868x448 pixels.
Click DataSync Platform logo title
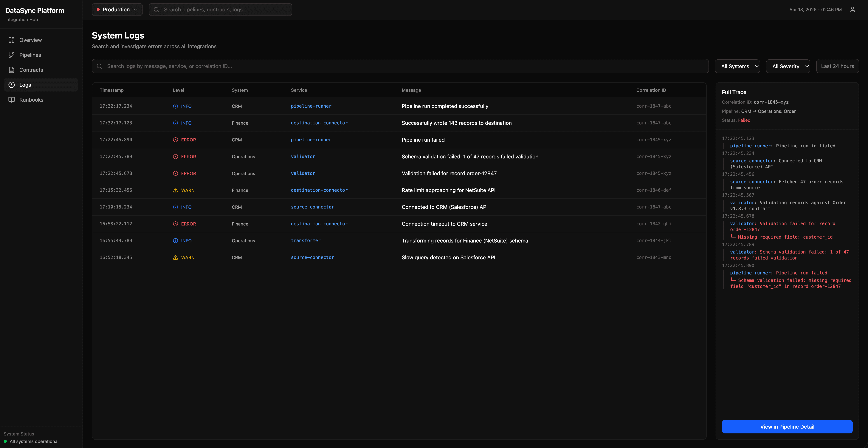tap(35, 10)
